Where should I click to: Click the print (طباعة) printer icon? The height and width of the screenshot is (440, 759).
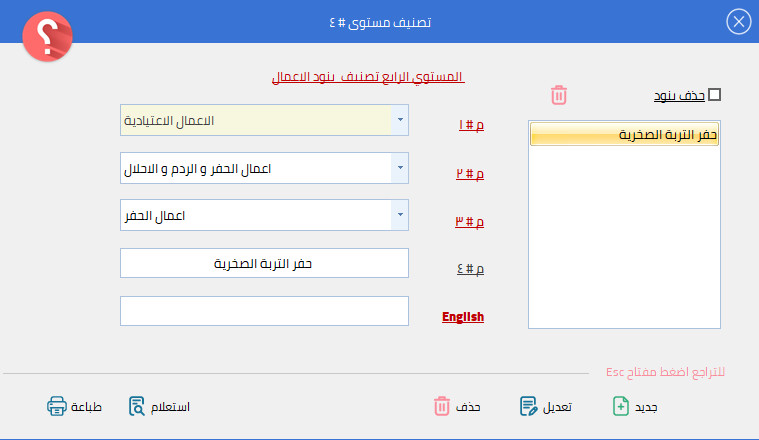(56, 406)
